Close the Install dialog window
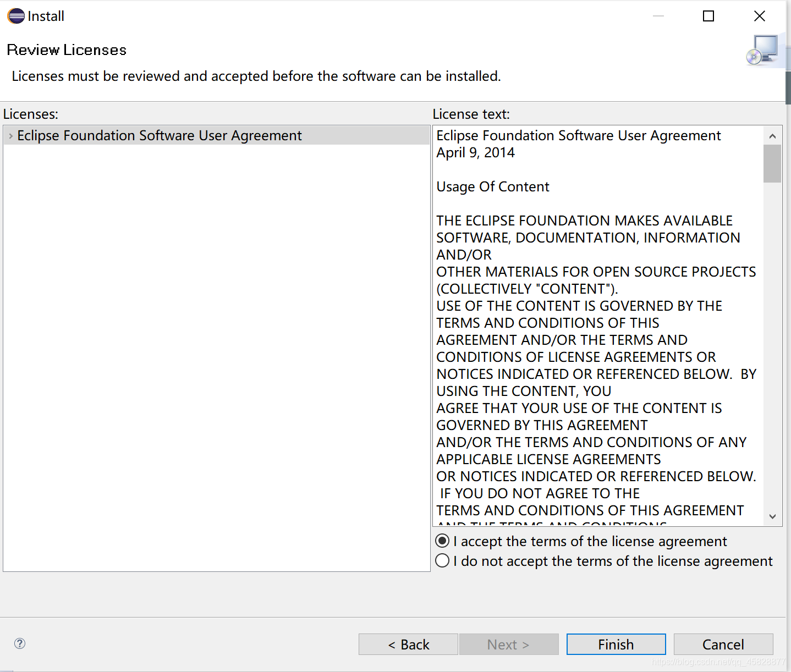 coord(760,16)
